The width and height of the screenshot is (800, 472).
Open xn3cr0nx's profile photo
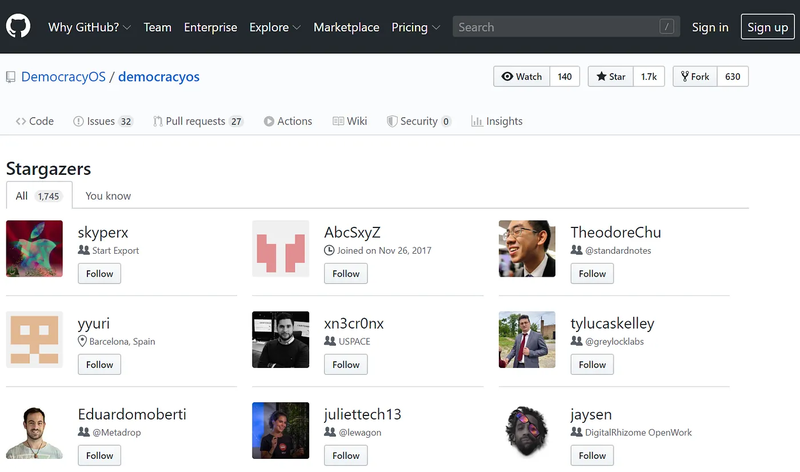pyautogui.click(x=281, y=339)
